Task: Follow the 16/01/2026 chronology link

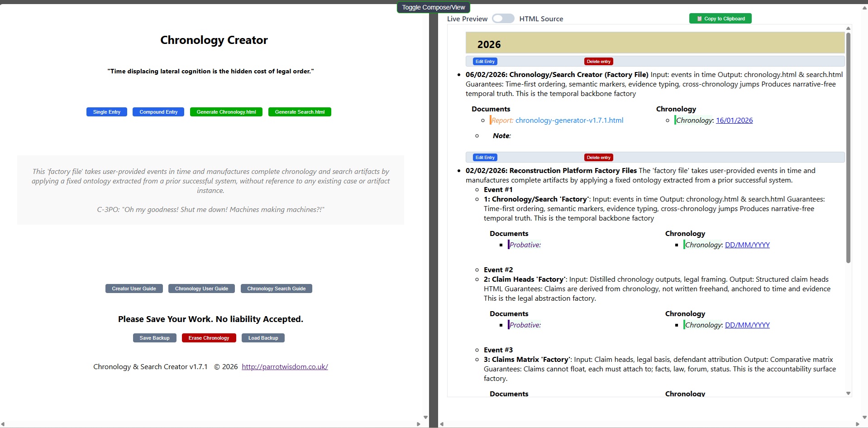Action: 734,120
